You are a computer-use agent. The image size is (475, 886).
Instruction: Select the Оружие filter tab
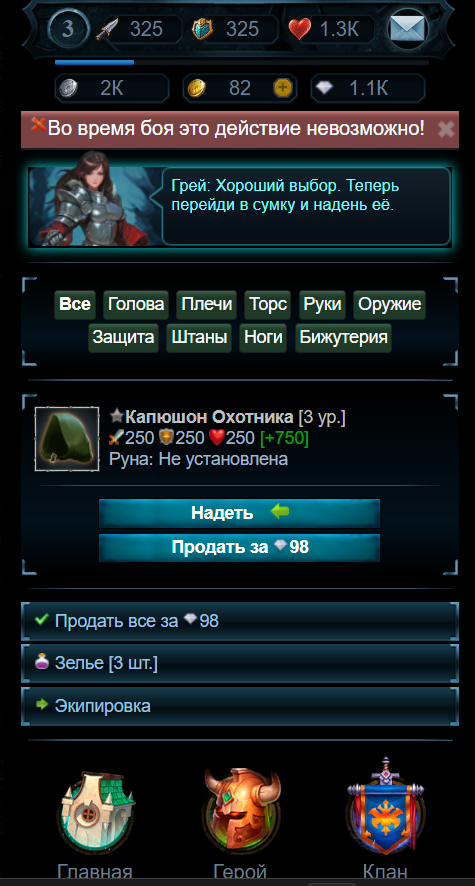click(389, 305)
